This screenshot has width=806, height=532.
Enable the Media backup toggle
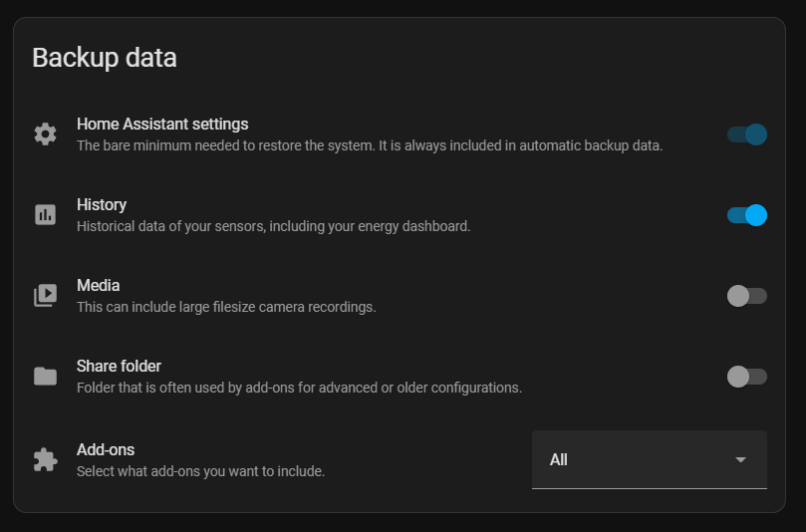pos(746,296)
